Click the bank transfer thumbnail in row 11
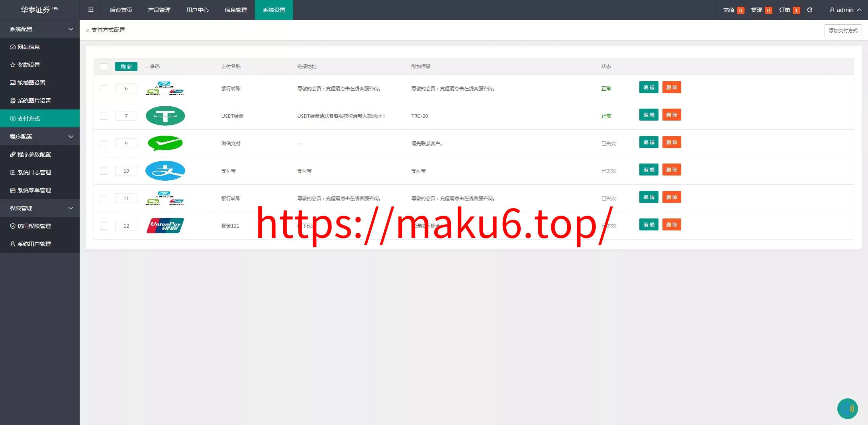This screenshot has width=868, height=425. (165, 198)
